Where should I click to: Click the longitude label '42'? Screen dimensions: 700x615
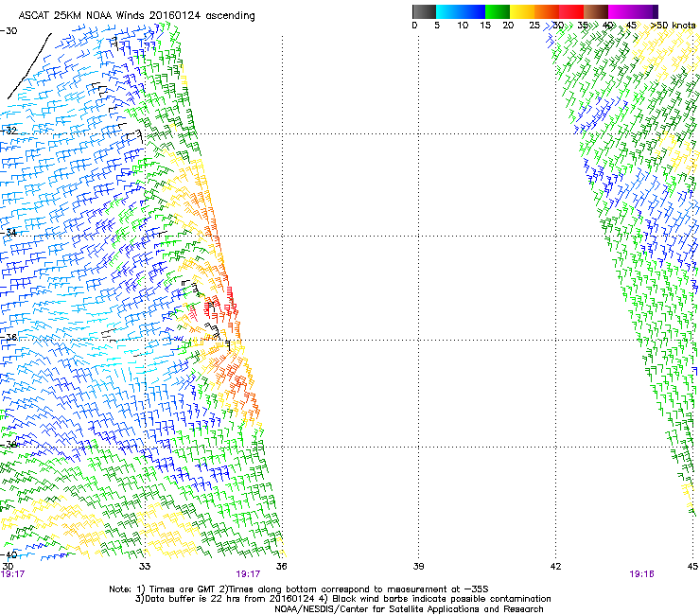(555, 567)
